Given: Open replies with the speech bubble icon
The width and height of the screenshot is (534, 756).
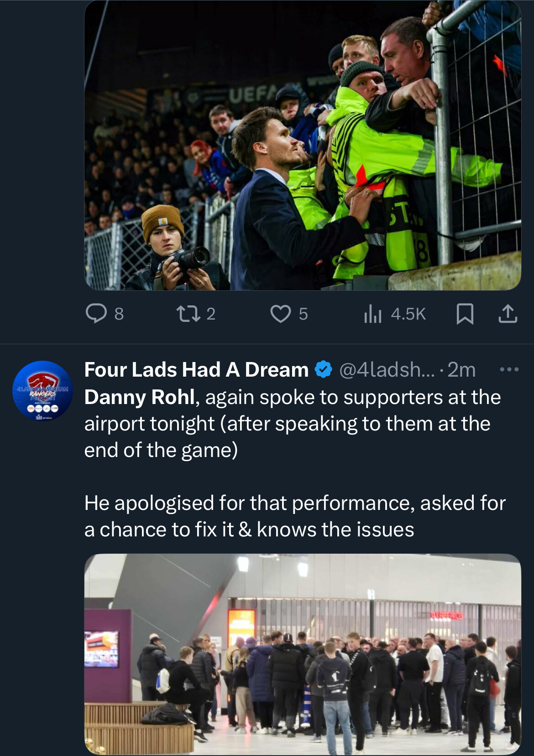Looking at the screenshot, I should coord(96,314).
